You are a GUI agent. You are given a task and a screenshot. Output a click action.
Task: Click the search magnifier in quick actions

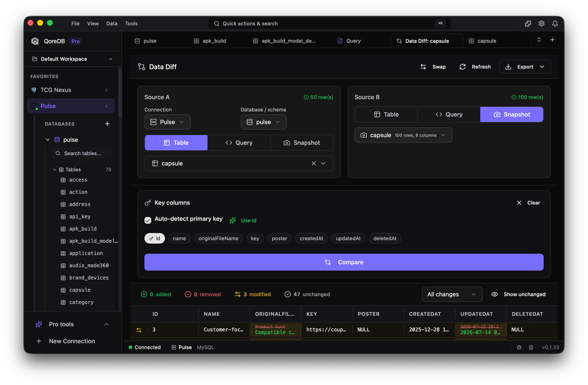[216, 23]
